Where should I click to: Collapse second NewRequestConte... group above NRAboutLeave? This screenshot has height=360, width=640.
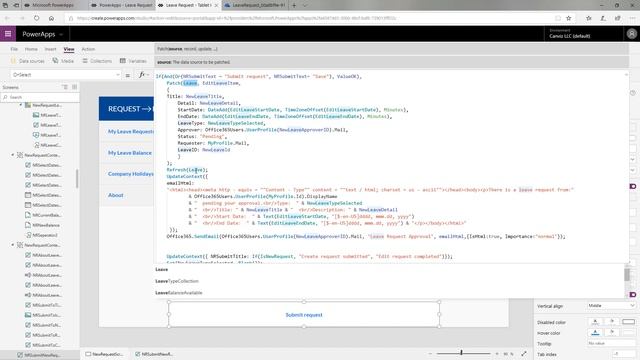[13, 245]
